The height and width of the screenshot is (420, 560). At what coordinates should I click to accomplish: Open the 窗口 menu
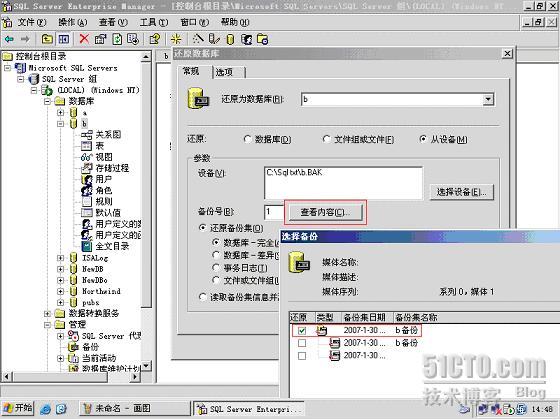click(195, 22)
